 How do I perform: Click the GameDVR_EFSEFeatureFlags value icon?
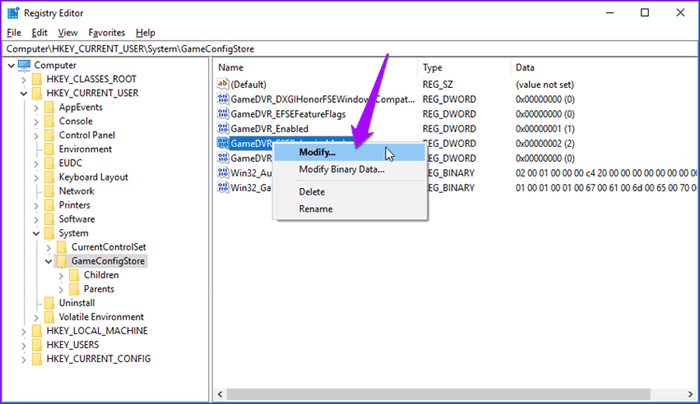[223, 114]
